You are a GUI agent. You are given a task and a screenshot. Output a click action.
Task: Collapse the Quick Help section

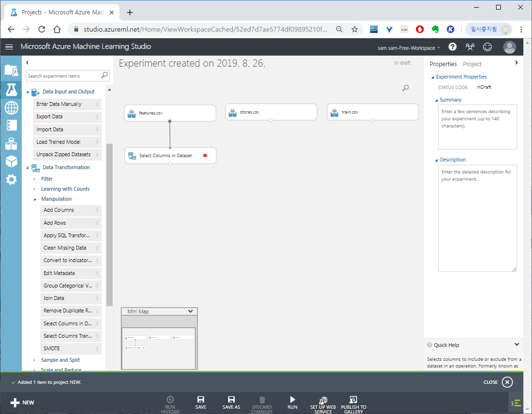click(516, 345)
